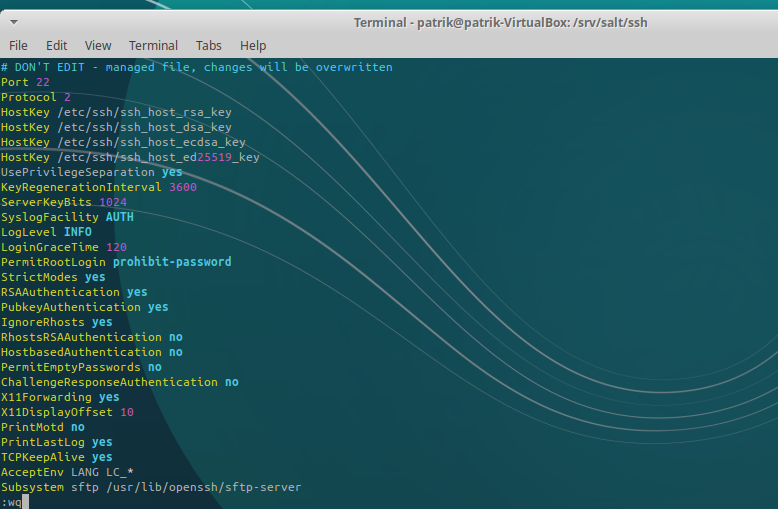Image resolution: width=778 pixels, height=509 pixels.
Task: Click the ServerKeyBits value 1024
Action: click(112, 202)
